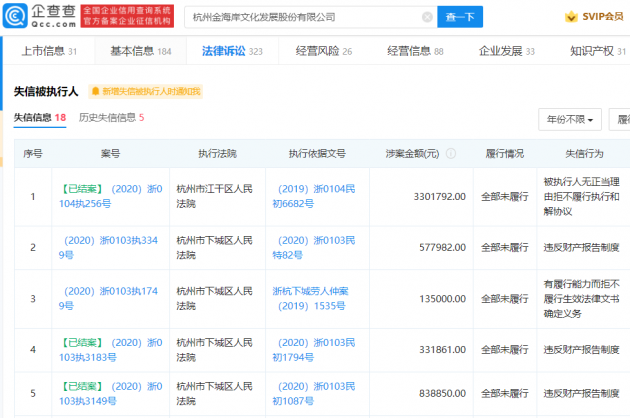Click the 案号 column header

coord(110,154)
